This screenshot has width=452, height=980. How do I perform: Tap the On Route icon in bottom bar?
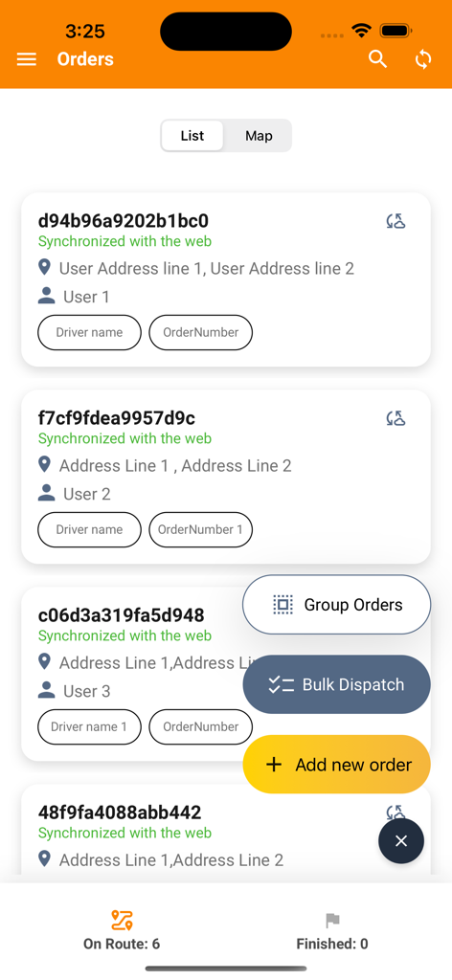click(122, 920)
